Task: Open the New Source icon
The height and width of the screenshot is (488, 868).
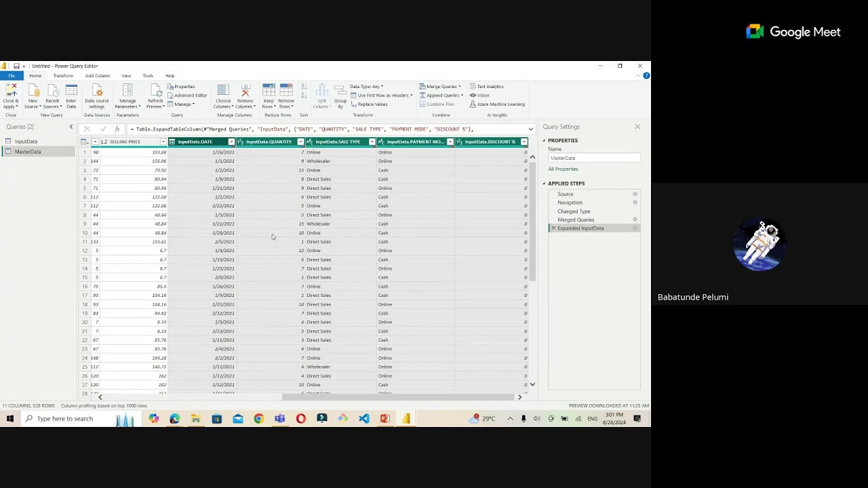Action: click(x=33, y=90)
